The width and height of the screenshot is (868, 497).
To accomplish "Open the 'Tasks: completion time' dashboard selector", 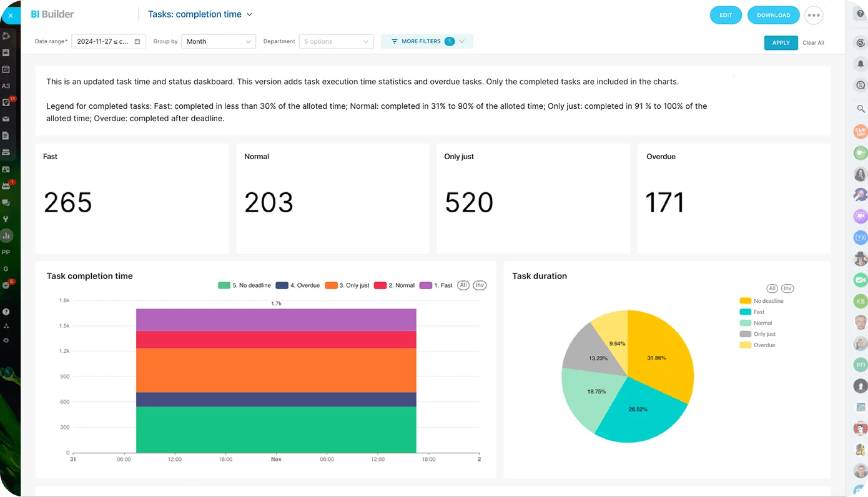I will tap(200, 14).
